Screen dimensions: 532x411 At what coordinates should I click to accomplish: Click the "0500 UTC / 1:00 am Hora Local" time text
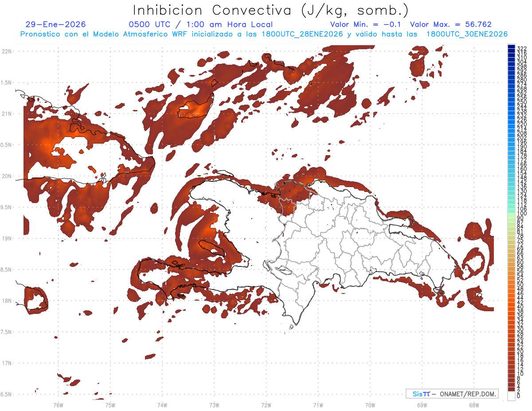(x=200, y=24)
